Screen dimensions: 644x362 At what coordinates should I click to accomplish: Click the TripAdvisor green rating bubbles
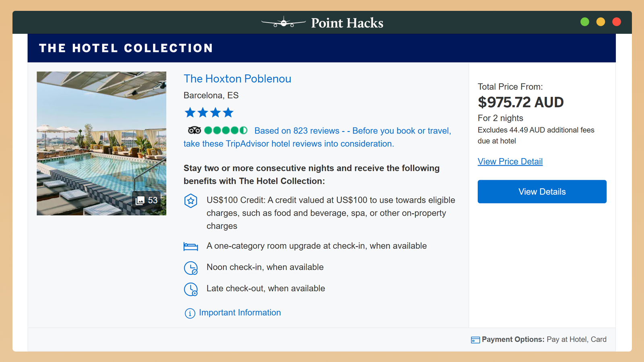[226, 130]
